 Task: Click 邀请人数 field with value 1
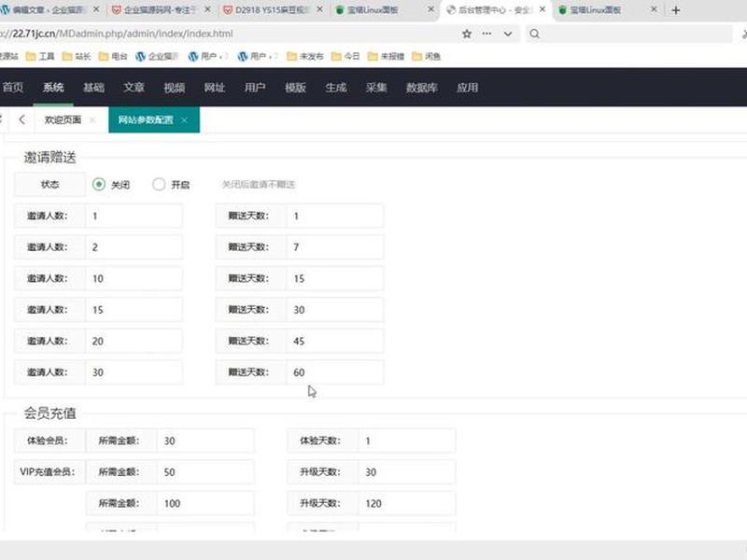tap(134, 216)
